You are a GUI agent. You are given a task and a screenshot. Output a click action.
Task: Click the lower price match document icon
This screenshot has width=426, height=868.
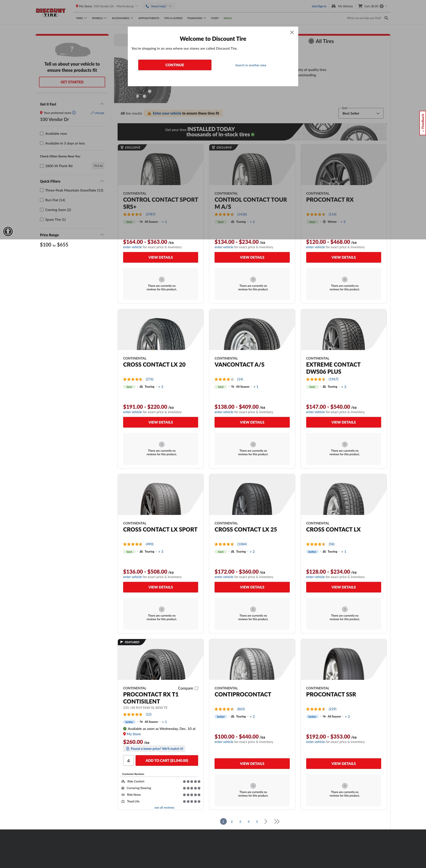(128, 749)
